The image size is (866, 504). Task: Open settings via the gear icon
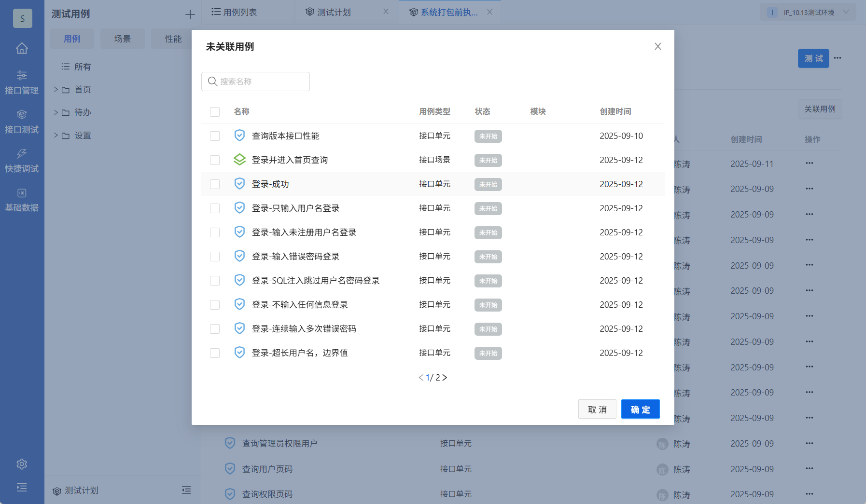[22, 463]
